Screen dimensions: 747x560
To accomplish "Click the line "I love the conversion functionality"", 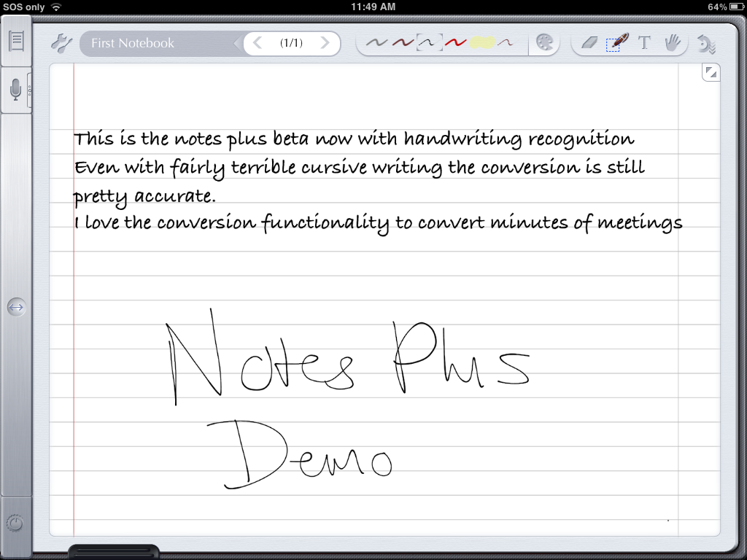I will click(x=379, y=223).
